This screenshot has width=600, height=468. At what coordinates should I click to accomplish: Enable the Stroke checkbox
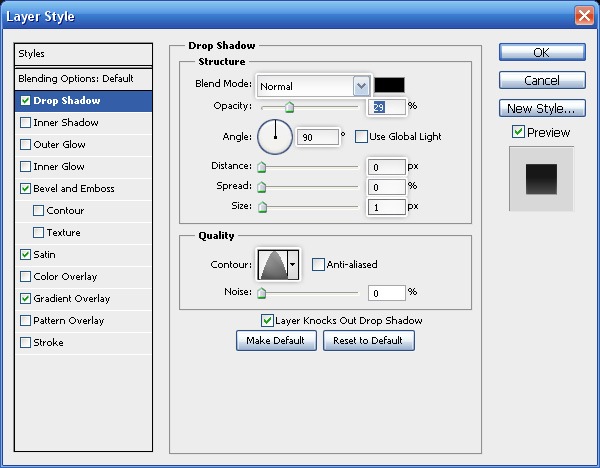[25, 342]
